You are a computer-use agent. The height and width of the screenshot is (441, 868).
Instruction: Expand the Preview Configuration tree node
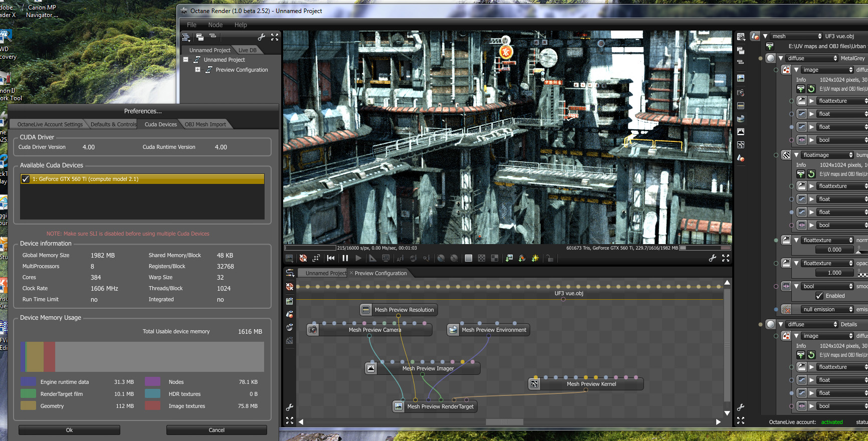197,70
